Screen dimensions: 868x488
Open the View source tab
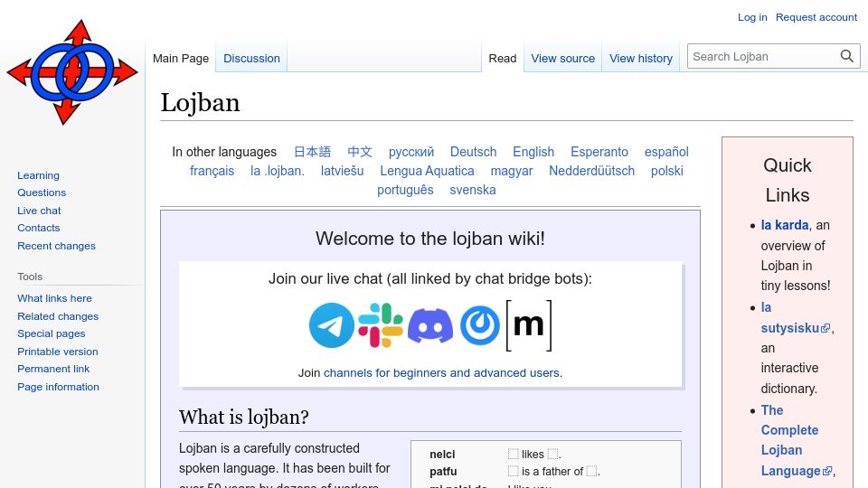pyautogui.click(x=563, y=58)
